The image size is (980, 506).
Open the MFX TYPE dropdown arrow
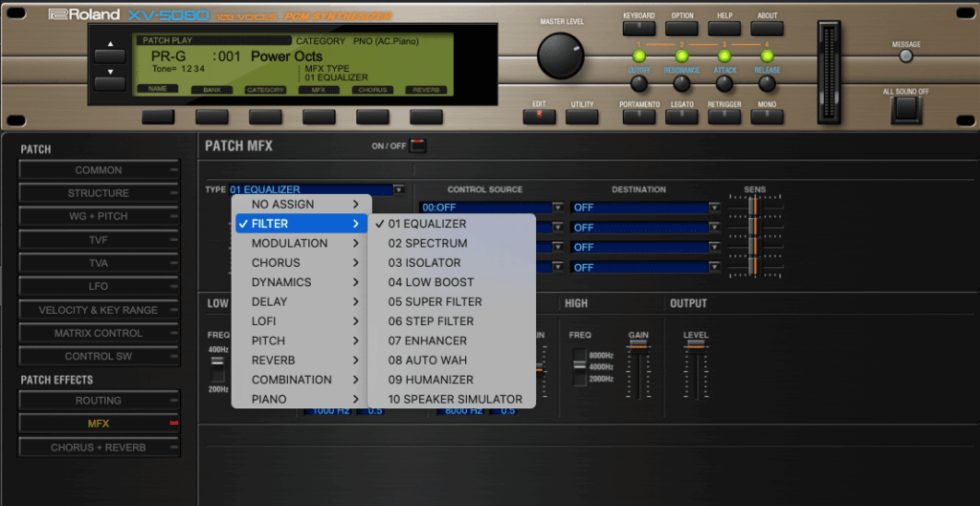tap(399, 190)
